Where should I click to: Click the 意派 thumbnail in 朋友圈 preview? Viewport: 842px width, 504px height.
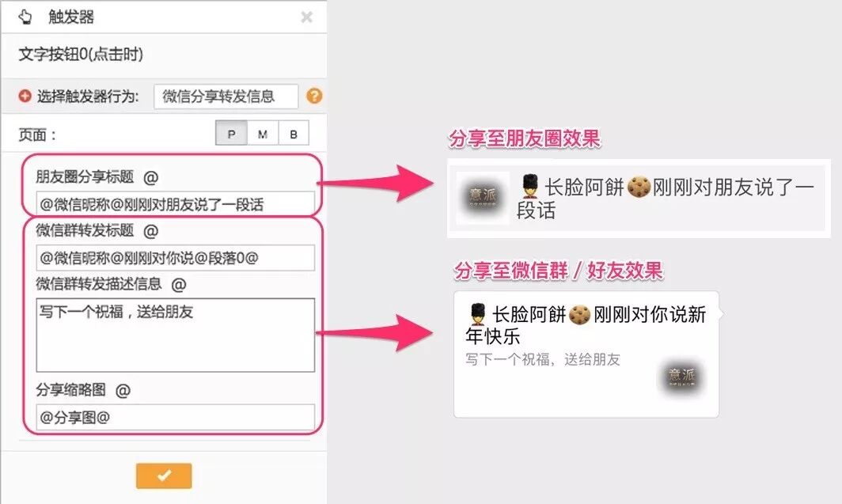(x=483, y=198)
